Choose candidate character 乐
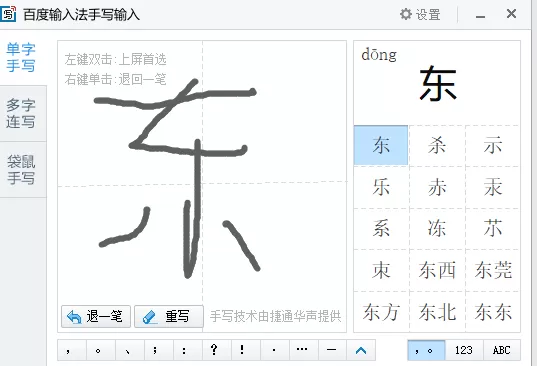537x366 pixels. pyautogui.click(x=381, y=187)
